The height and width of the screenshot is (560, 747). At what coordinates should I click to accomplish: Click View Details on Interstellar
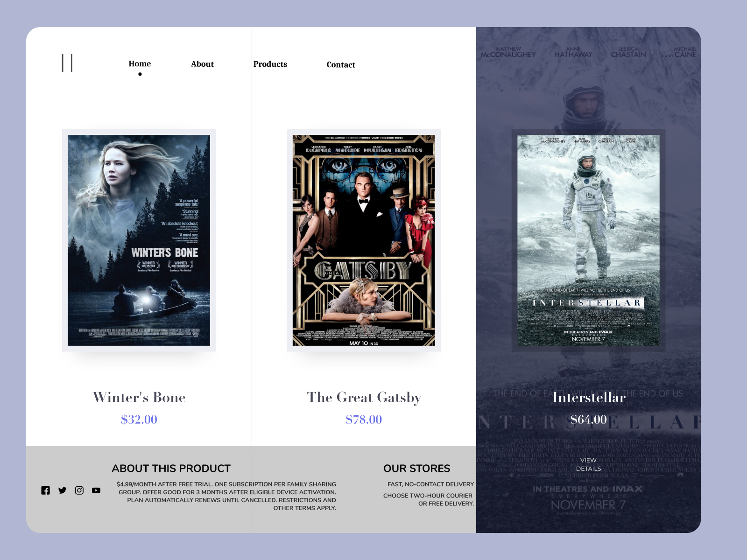pyautogui.click(x=588, y=464)
